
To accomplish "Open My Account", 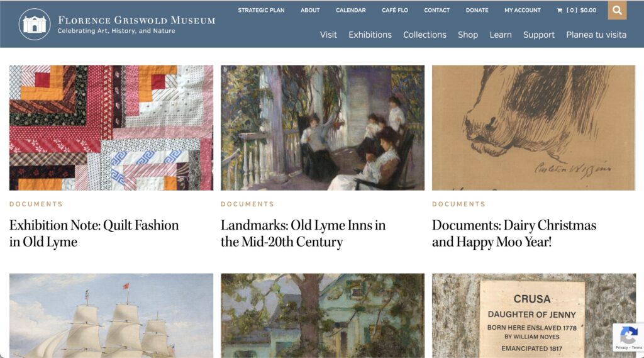I will coord(523,10).
